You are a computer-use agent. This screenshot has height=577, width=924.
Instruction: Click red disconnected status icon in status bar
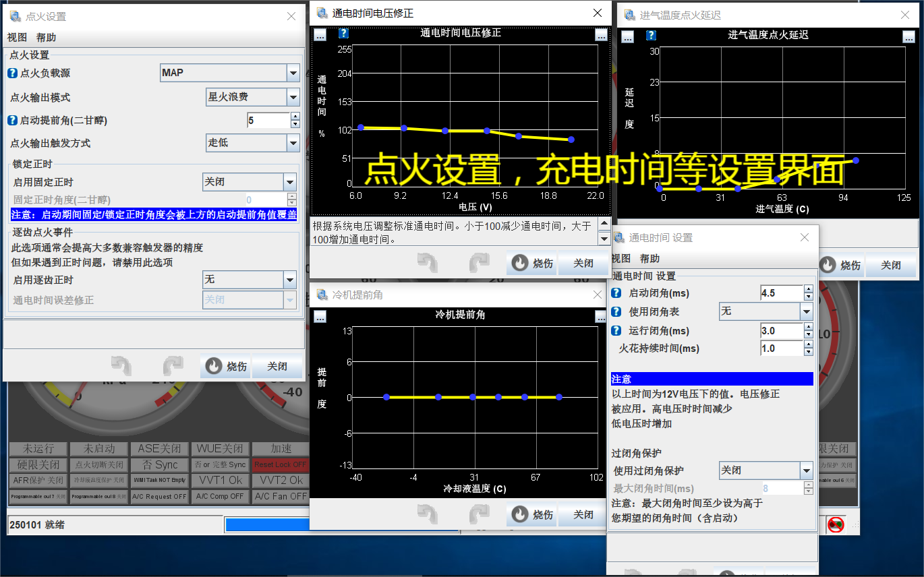tap(836, 524)
